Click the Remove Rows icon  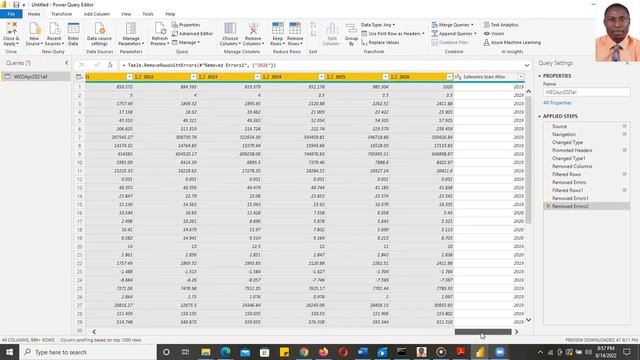[x=295, y=33]
